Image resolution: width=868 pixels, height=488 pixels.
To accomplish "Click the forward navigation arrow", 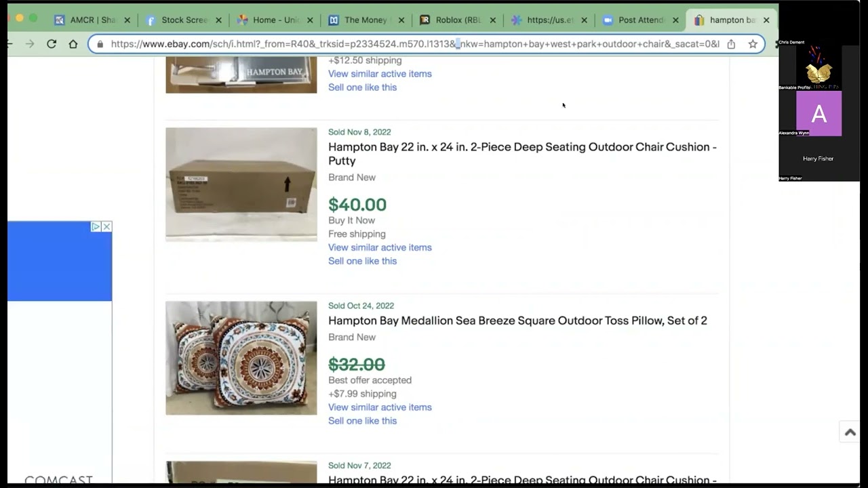I will 30,44.
